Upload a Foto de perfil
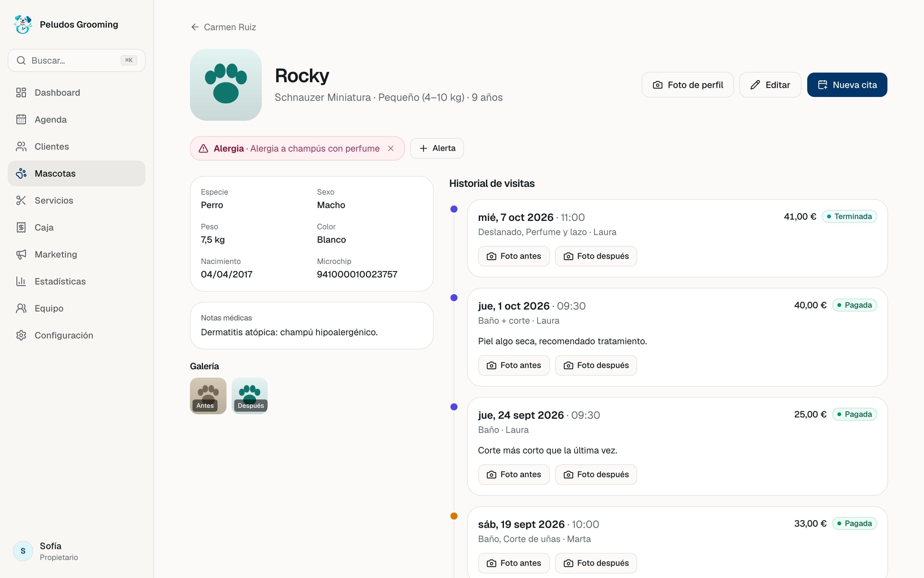The image size is (924, 578). pos(688,85)
